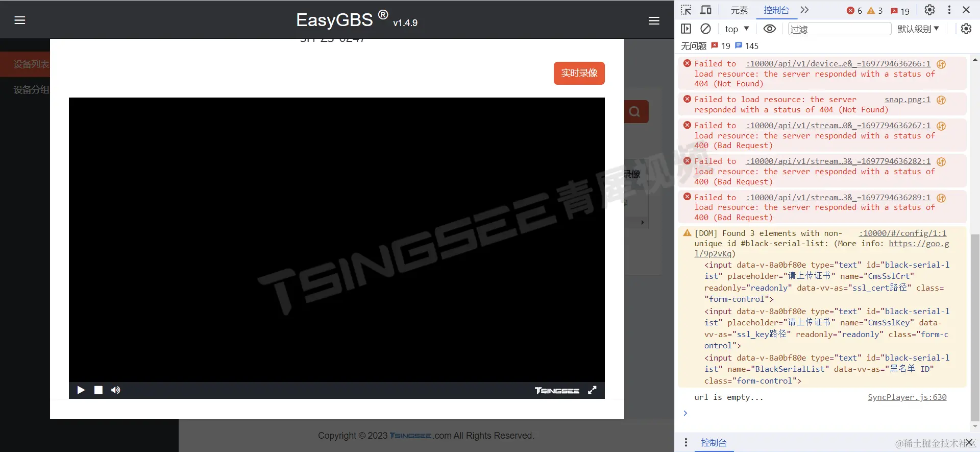The image size is (980, 452).
Task: Toggle fullscreen on the video player
Action: (x=592, y=390)
